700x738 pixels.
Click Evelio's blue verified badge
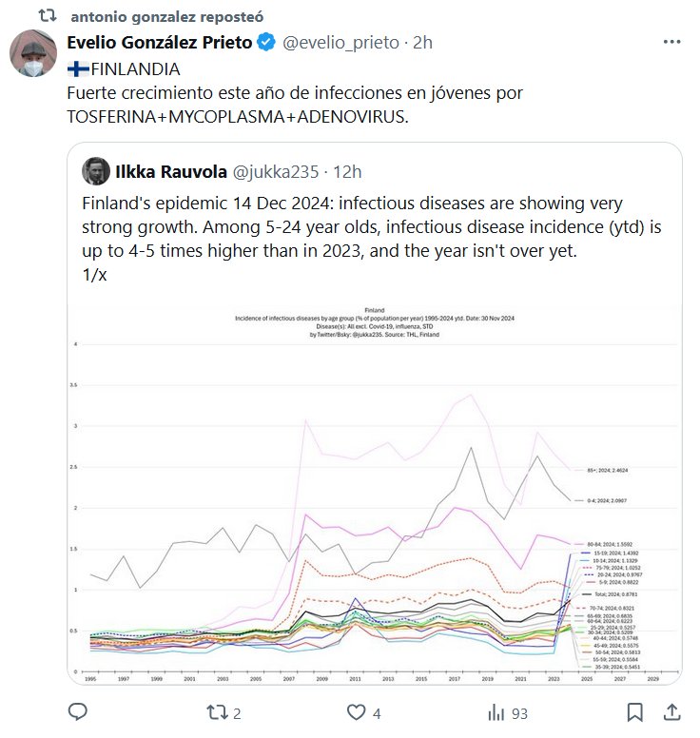tap(267, 43)
